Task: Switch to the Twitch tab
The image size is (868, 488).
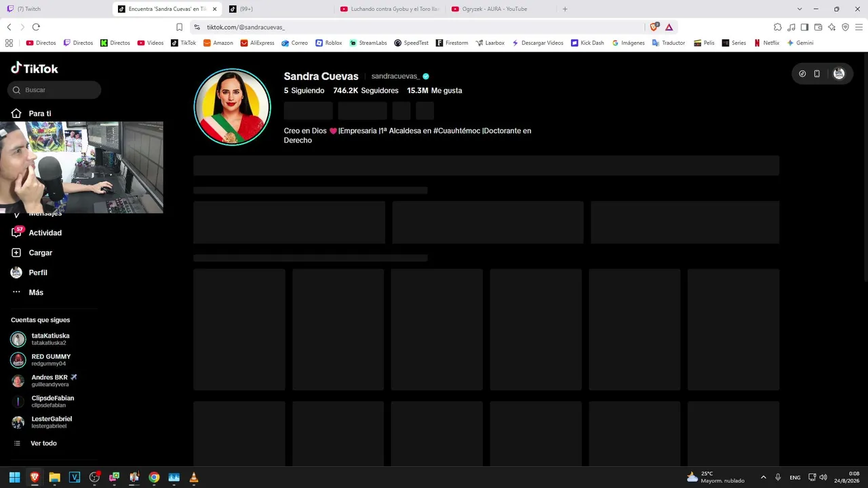Action: [56, 9]
